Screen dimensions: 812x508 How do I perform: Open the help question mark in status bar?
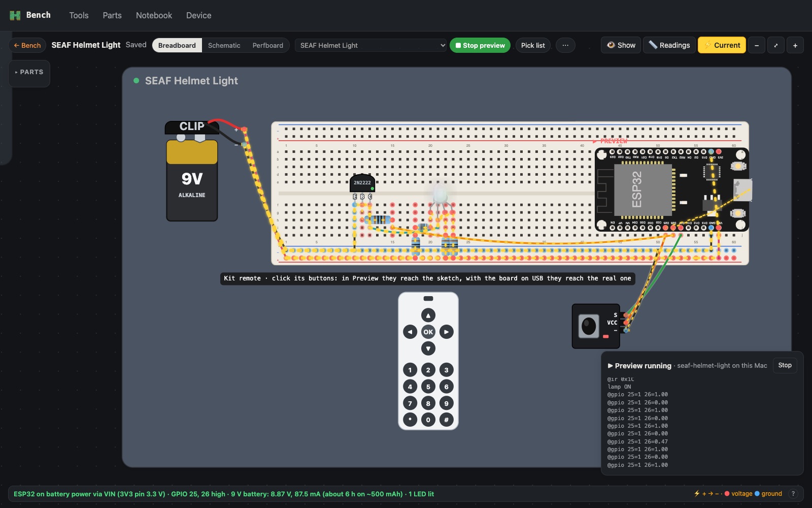tap(793, 494)
